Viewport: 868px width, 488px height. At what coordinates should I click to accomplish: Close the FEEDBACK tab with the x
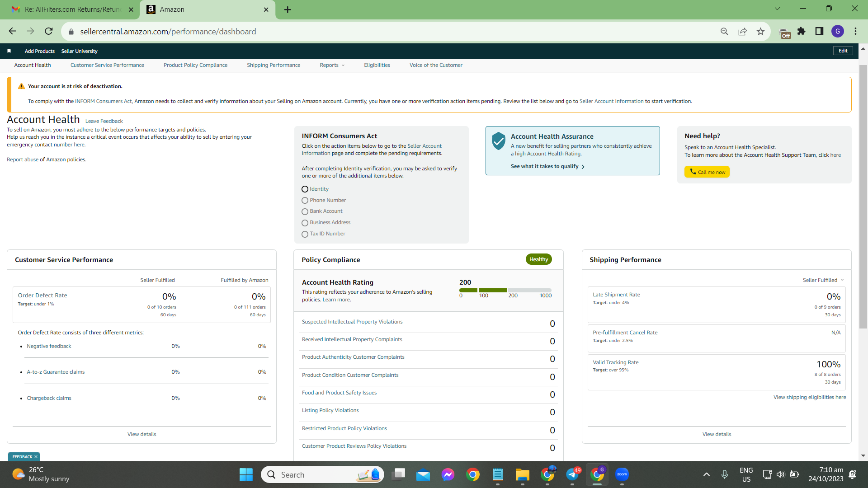pyautogui.click(x=36, y=457)
